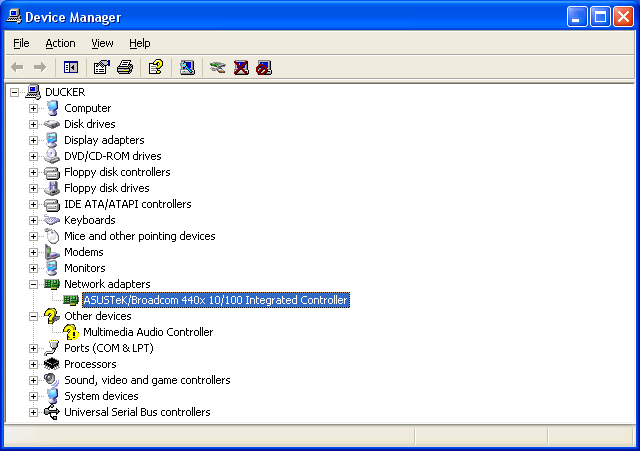
Task: Collapse the Other devices node
Action: (33, 316)
